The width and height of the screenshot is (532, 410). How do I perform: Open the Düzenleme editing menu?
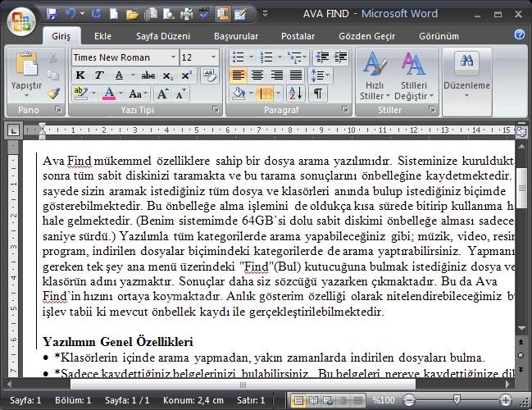click(x=467, y=75)
